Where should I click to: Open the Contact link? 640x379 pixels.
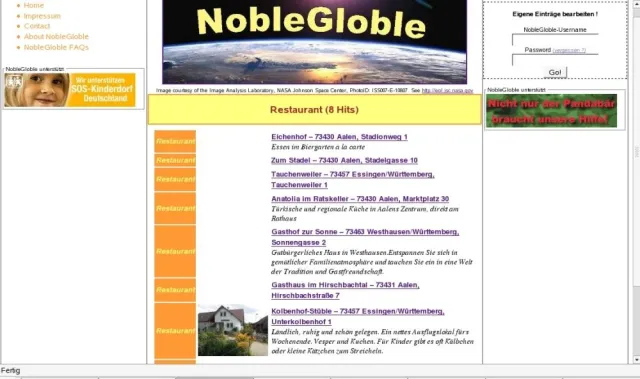(37, 26)
